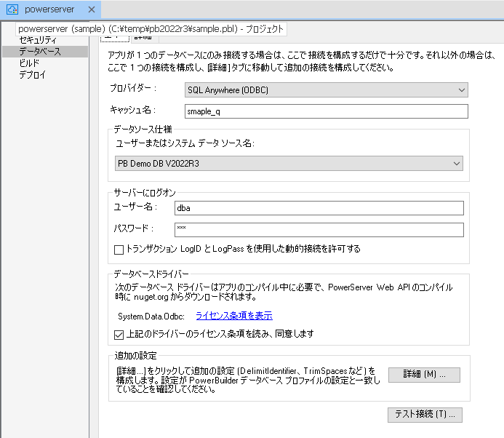The image size is (504, 438).
Task: Select the powerserver document tab
Action: pos(50,9)
